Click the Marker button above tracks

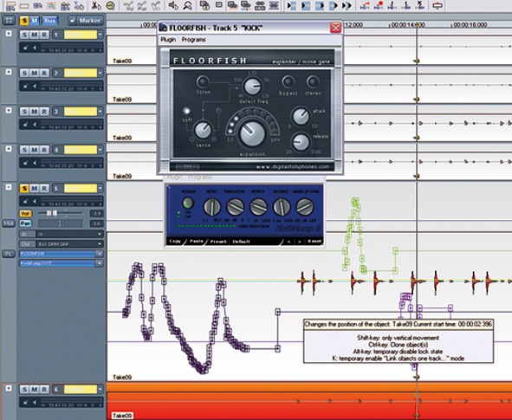click(90, 21)
